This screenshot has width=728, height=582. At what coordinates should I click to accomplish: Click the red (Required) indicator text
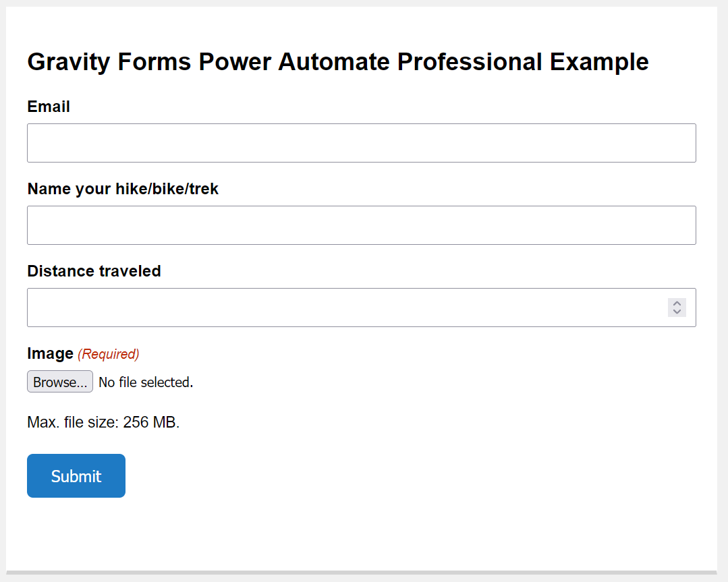tap(108, 354)
